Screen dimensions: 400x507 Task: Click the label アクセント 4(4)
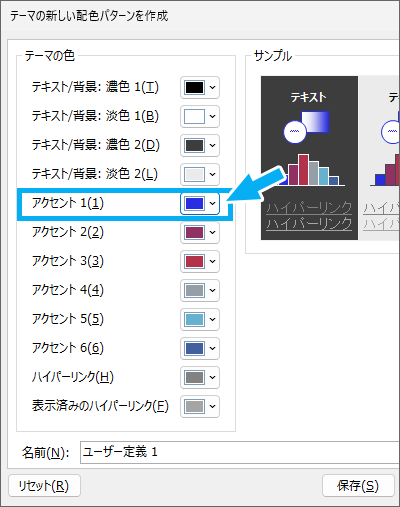68,290
